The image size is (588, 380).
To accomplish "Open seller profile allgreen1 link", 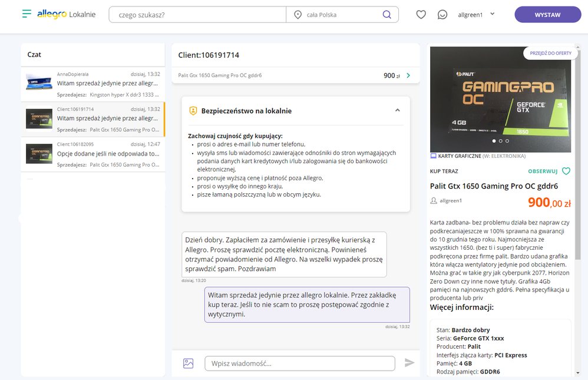I will [451, 201].
